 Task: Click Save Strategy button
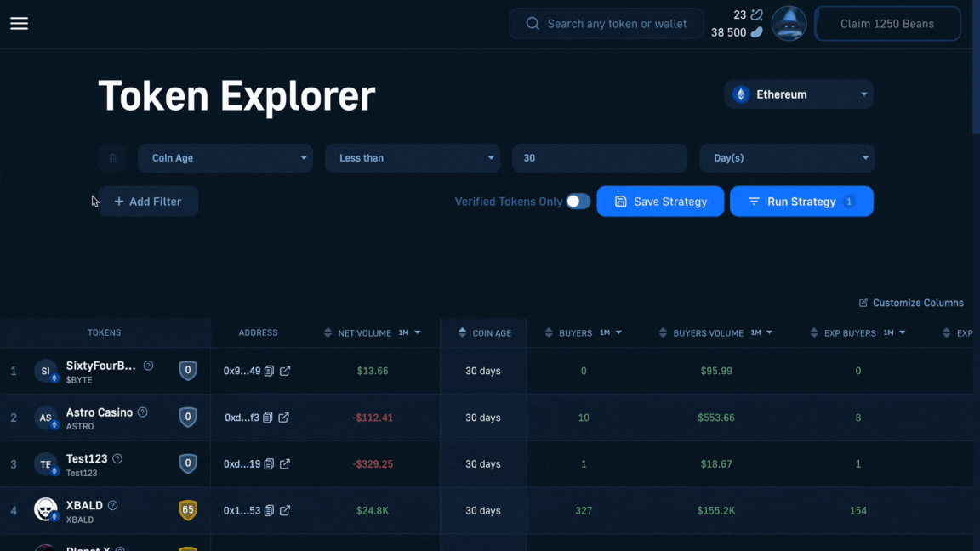click(661, 202)
